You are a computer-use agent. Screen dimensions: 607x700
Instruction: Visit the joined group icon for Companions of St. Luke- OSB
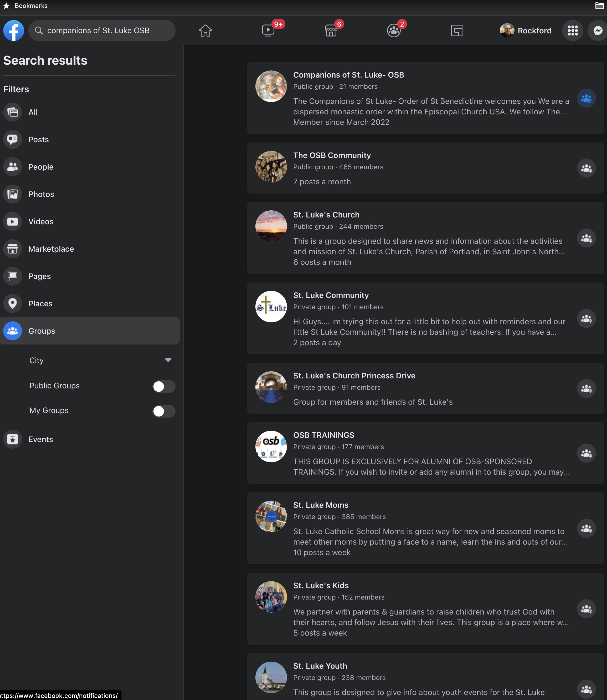point(586,98)
